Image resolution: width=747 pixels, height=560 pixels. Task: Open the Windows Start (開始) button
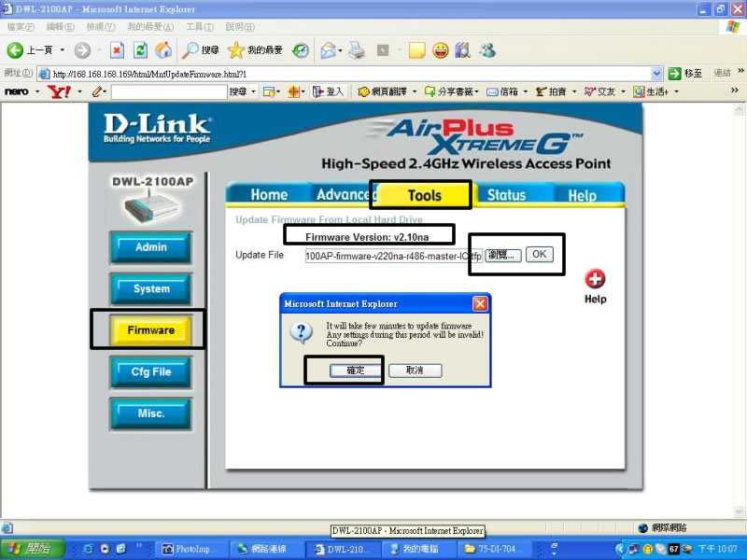click(33, 549)
